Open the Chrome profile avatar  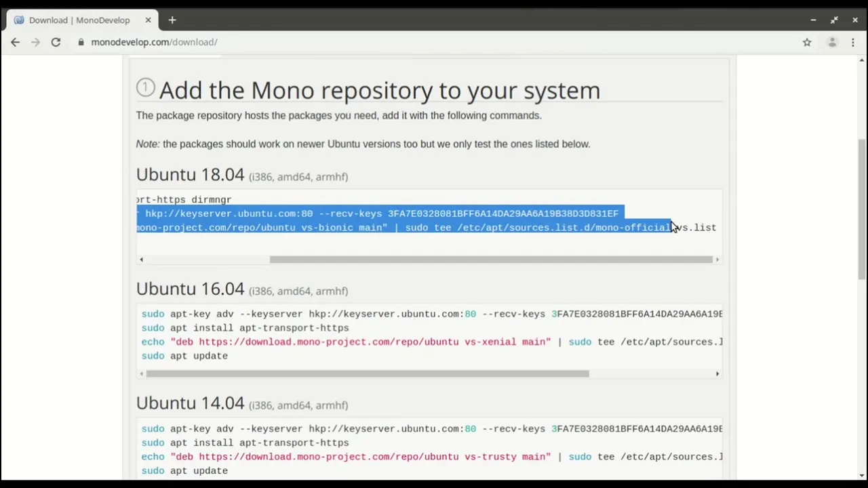pos(832,42)
